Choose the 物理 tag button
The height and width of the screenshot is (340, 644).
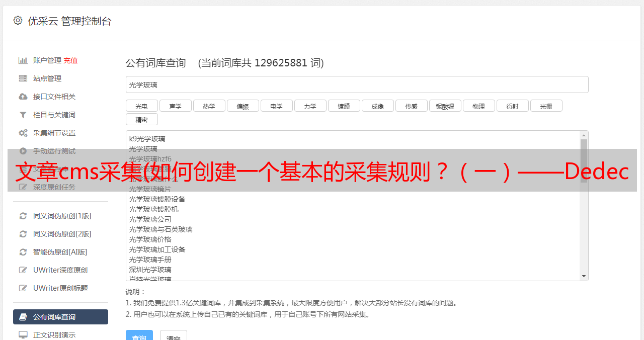[478, 106]
